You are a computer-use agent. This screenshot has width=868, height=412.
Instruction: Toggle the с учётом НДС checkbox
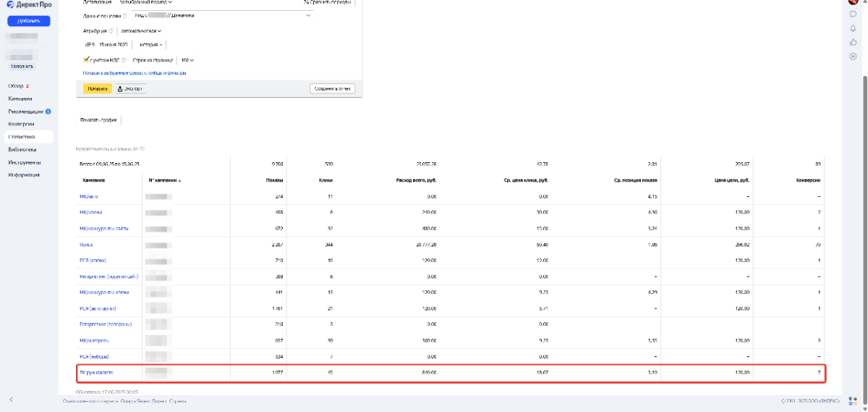pyautogui.click(x=86, y=60)
